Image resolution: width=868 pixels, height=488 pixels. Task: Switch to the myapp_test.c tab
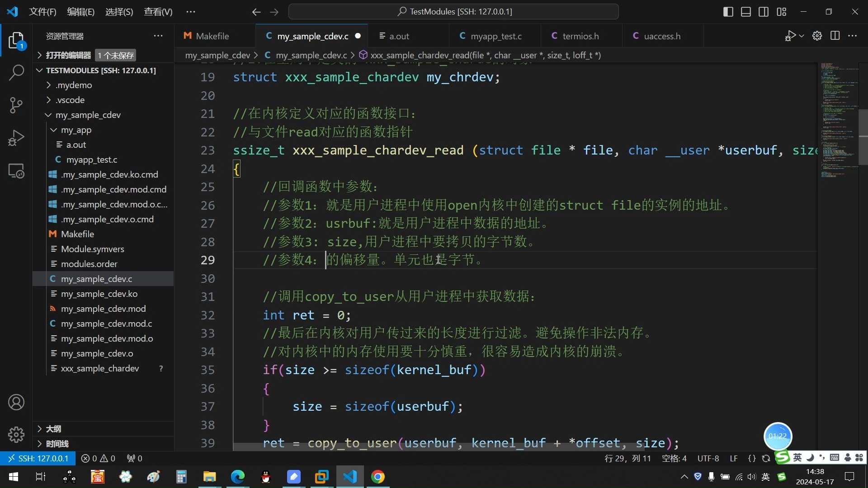[496, 36]
